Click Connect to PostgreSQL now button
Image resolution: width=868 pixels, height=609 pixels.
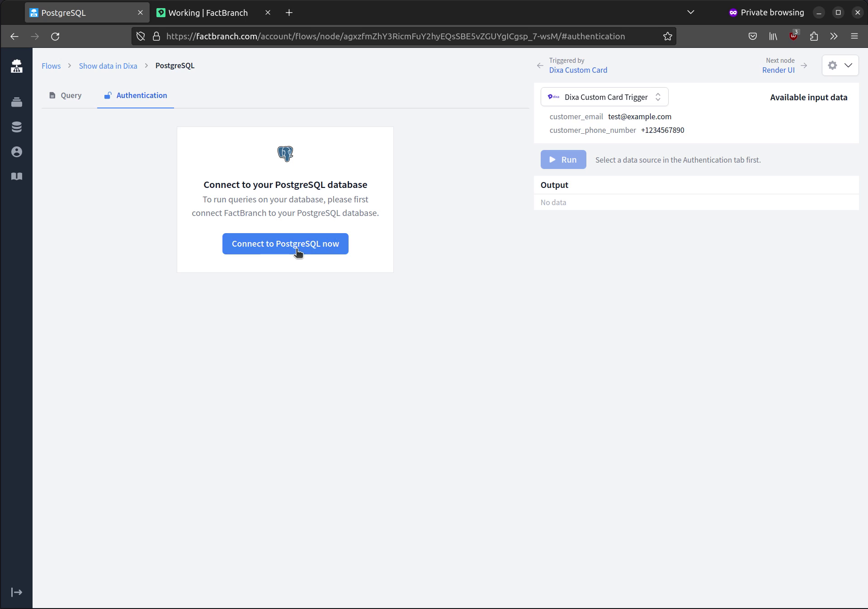click(x=285, y=243)
